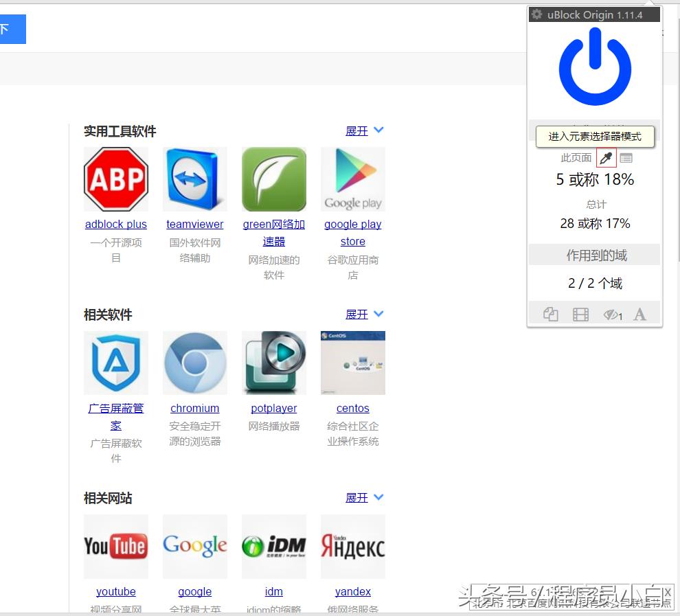Click the 作用到的域 header in uBlock
The height and width of the screenshot is (616, 680).
594,255
